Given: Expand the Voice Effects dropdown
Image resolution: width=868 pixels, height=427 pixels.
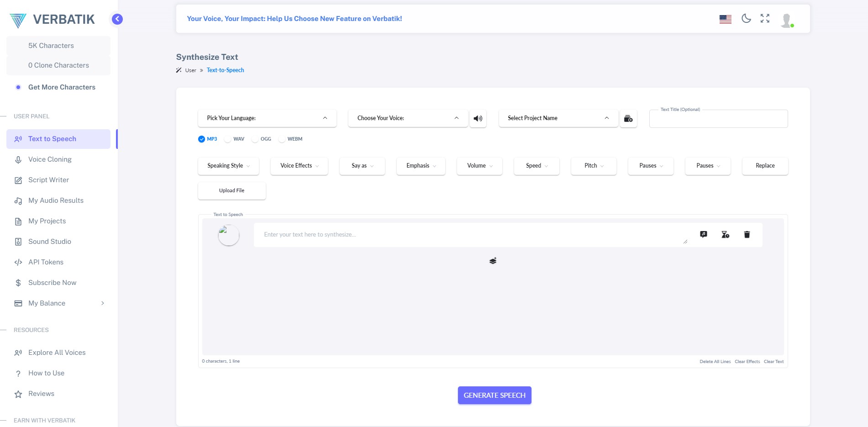Looking at the screenshot, I should 299,166.
